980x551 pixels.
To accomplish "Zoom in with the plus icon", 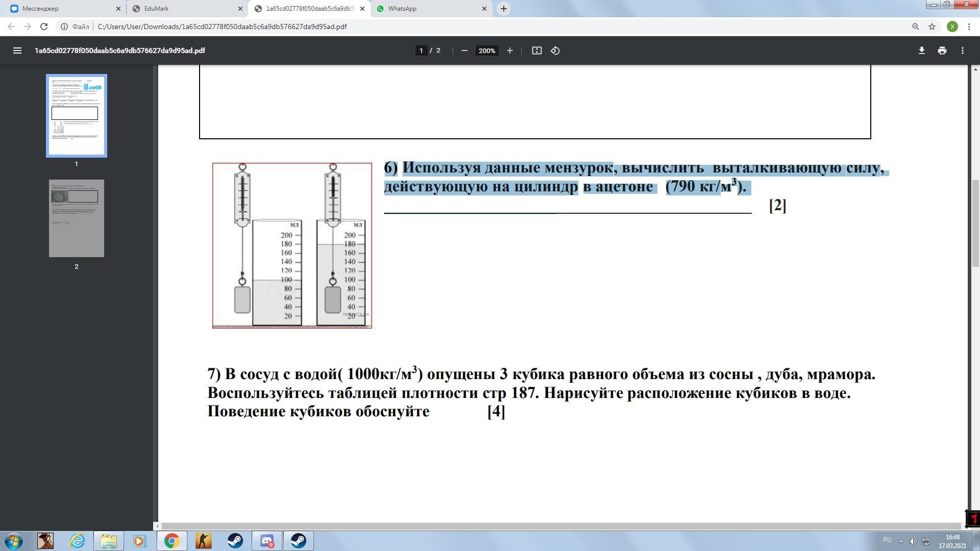I will coord(509,51).
